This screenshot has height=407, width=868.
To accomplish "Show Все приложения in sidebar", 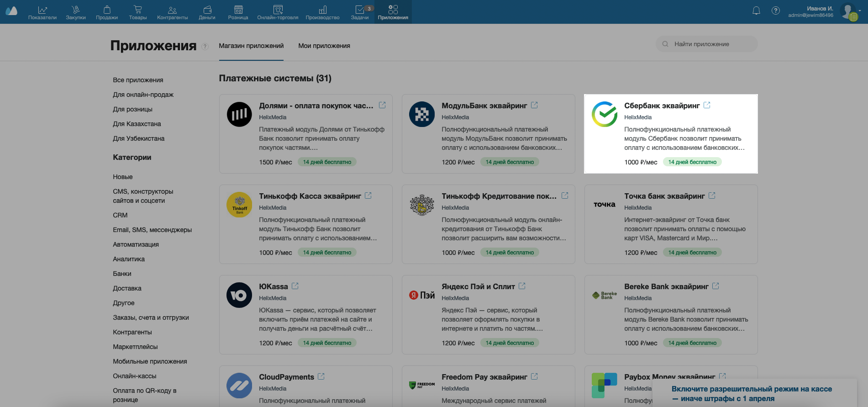I will [138, 80].
